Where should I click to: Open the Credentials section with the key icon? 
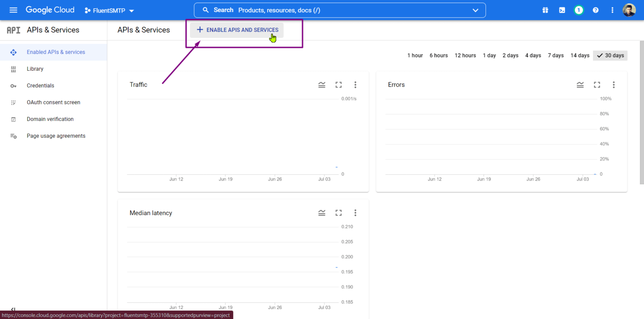(40, 85)
